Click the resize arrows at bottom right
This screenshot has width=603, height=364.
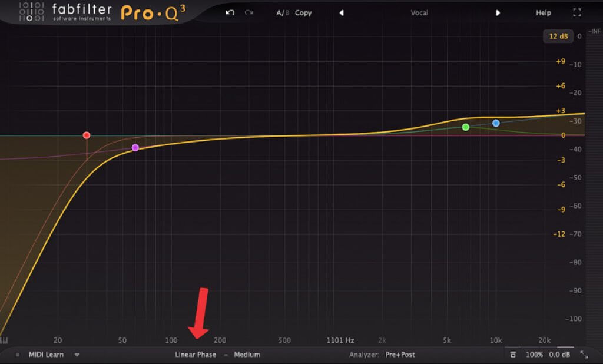tap(585, 355)
